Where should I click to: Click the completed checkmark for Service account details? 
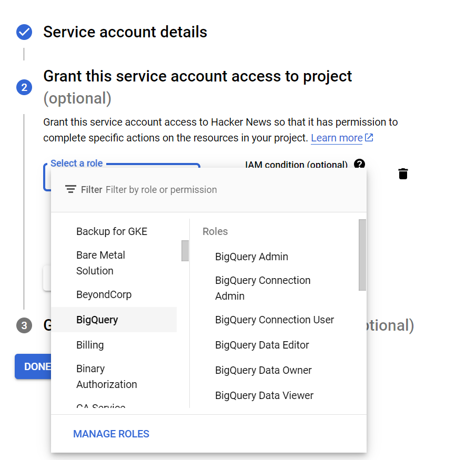[23, 32]
